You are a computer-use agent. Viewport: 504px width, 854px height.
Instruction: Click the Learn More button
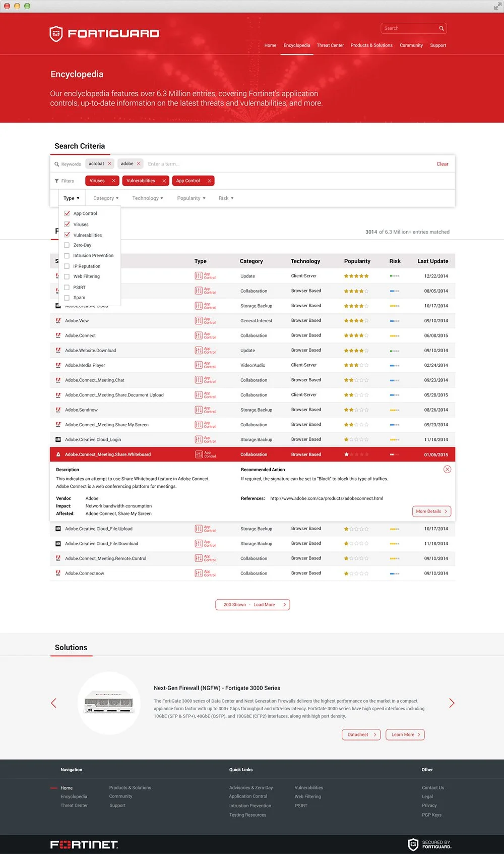click(405, 734)
